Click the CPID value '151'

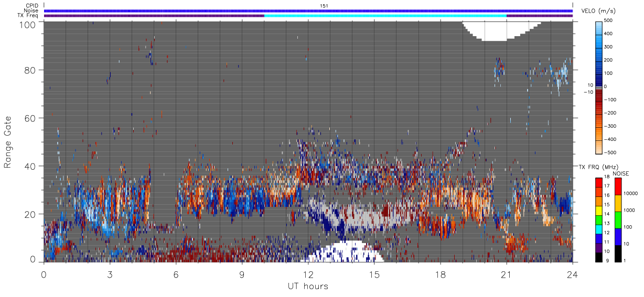pyautogui.click(x=324, y=6)
